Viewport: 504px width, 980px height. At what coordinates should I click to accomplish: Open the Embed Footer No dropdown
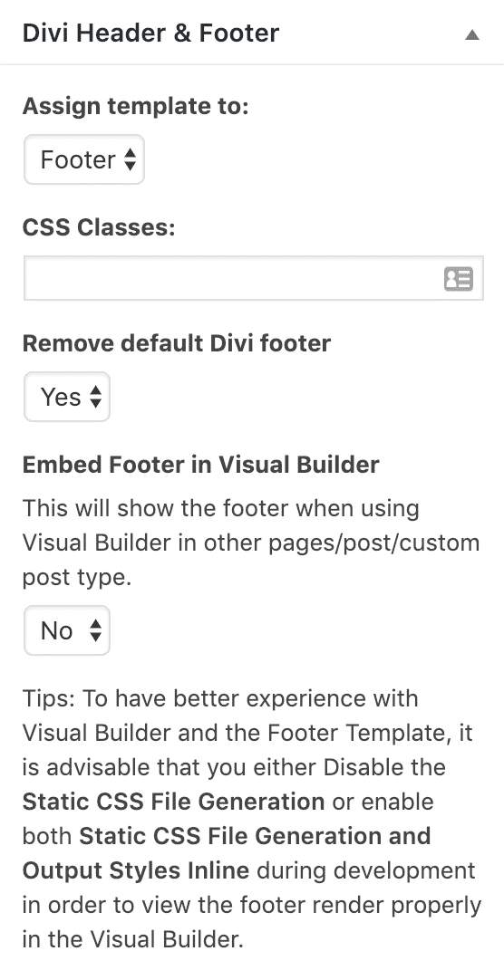click(x=67, y=630)
